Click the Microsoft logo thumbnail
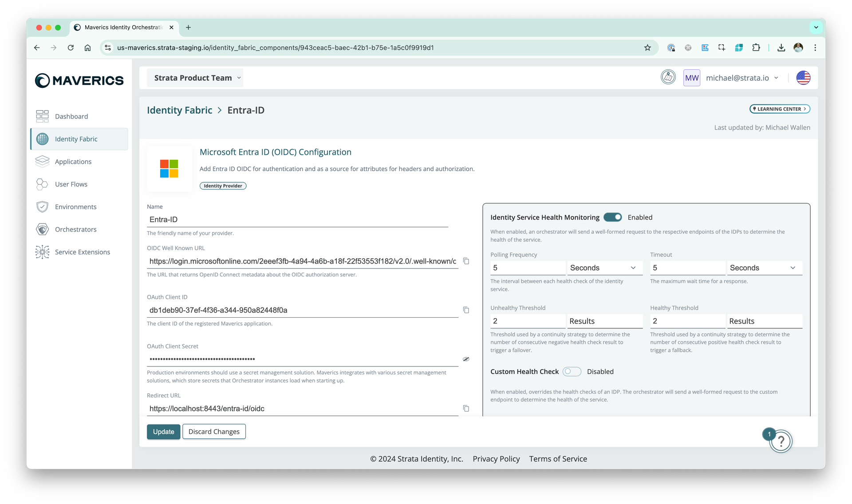 point(169,169)
